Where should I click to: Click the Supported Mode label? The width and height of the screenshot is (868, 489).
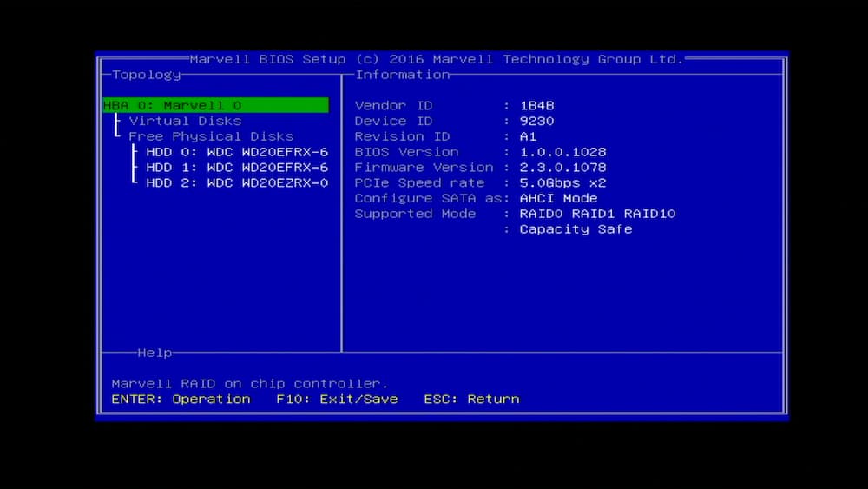coord(415,214)
